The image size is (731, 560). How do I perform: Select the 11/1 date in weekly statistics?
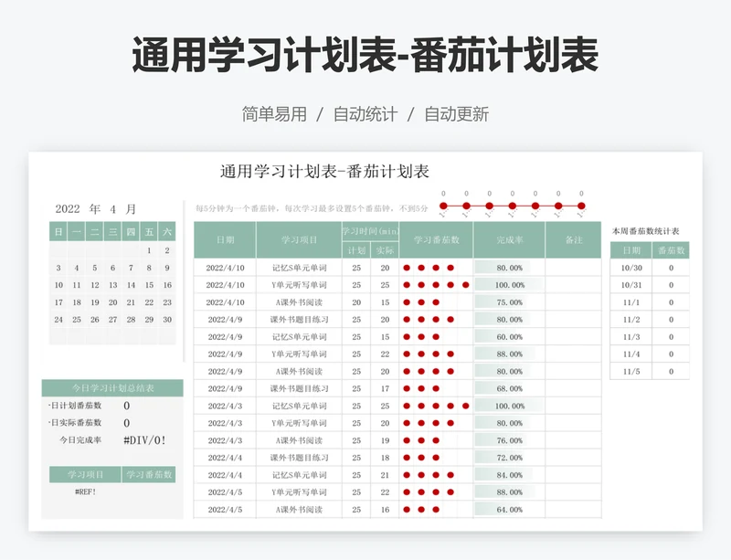(631, 302)
